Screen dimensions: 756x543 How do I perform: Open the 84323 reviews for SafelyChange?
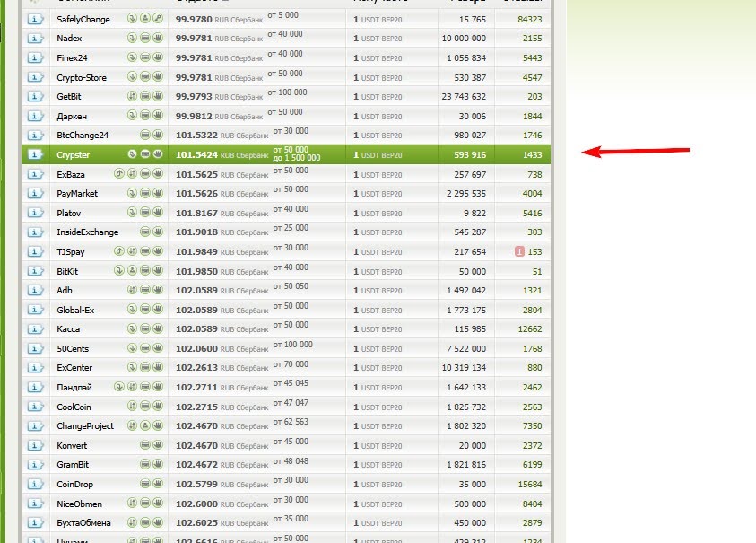tap(530, 20)
